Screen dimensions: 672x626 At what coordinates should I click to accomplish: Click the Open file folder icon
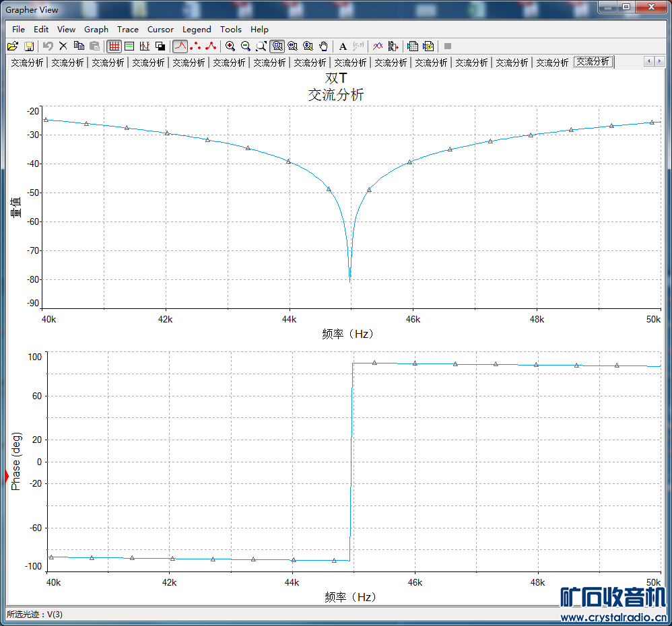tap(12, 46)
